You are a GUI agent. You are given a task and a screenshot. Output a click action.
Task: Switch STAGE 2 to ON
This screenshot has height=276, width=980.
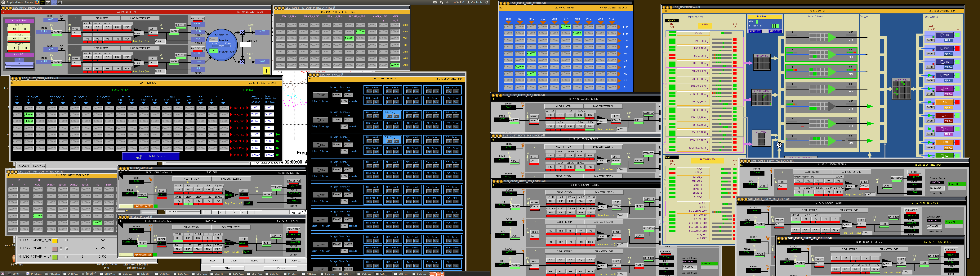pyautogui.click(x=14, y=39)
